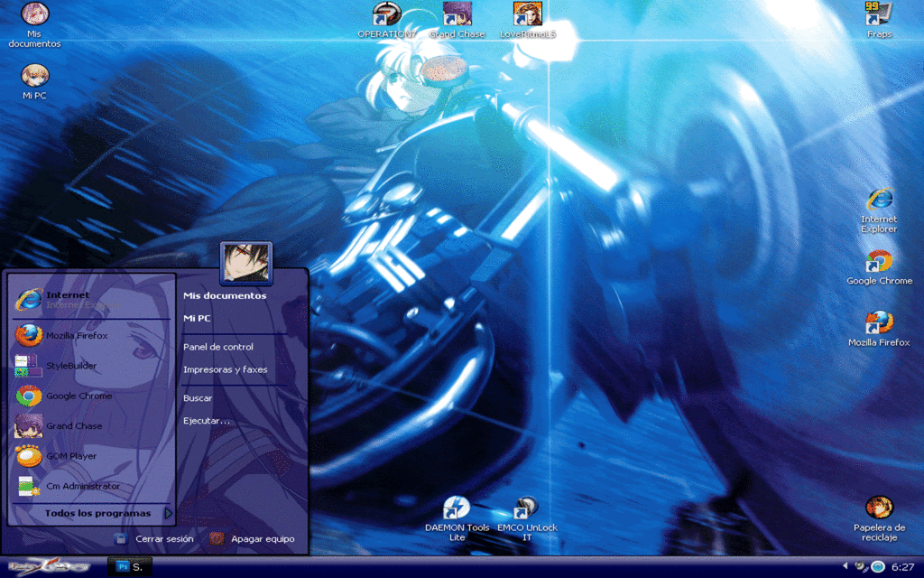Open the Fraps desktop shortcut
This screenshot has height=578, width=924.
point(879,14)
